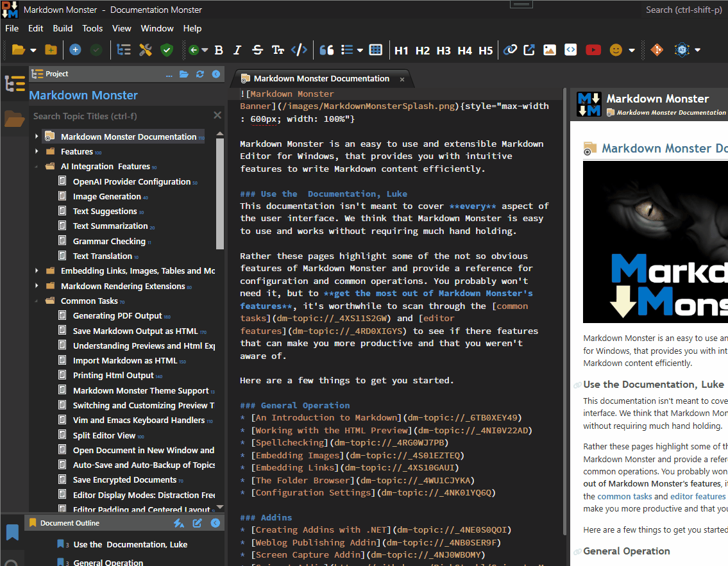This screenshot has width=728, height=566.
Task: Apply H2 heading
Action: [x=423, y=51]
